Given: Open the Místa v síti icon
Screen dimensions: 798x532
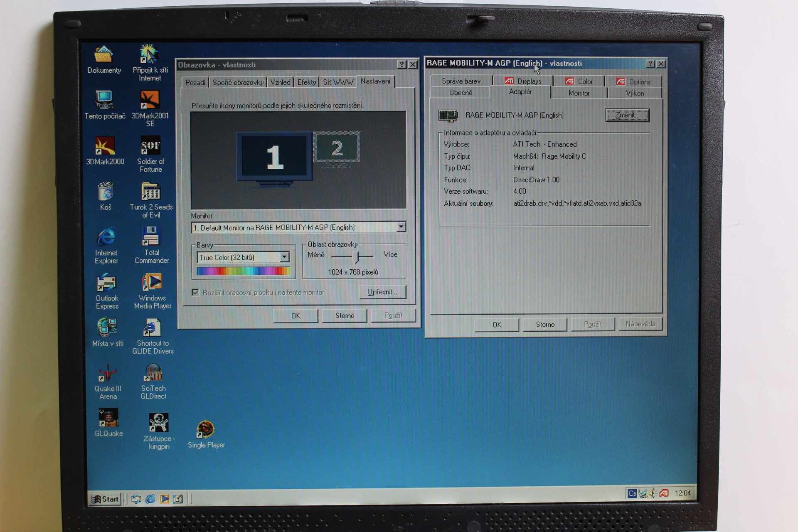Looking at the screenshot, I should click(x=108, y=332).
